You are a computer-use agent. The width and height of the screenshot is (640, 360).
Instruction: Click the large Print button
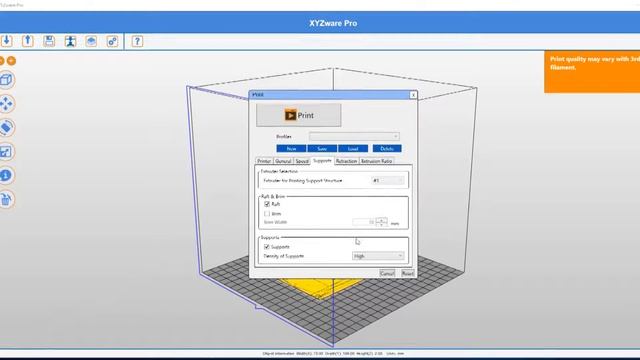click(x=299, y=116)
